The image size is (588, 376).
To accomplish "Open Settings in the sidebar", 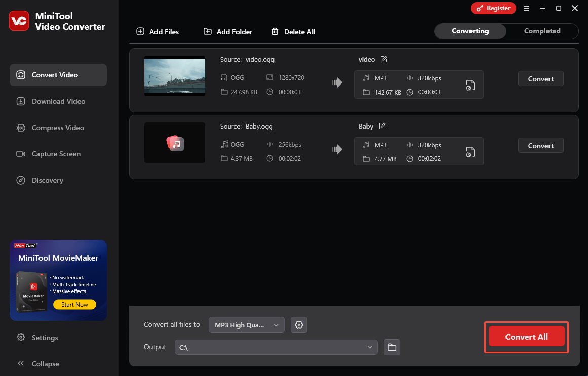I will 37,338.
